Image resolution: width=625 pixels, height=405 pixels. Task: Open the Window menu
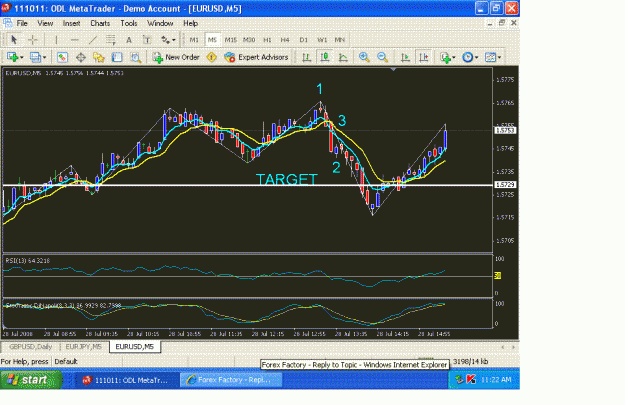pyautogui.click(x=160, y=23)
